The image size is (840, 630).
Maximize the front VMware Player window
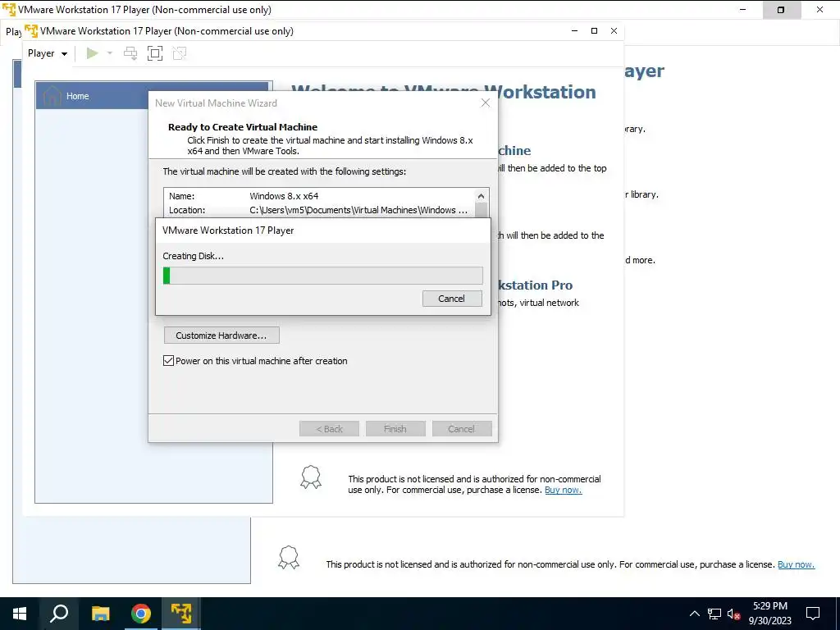click(594, 30)
